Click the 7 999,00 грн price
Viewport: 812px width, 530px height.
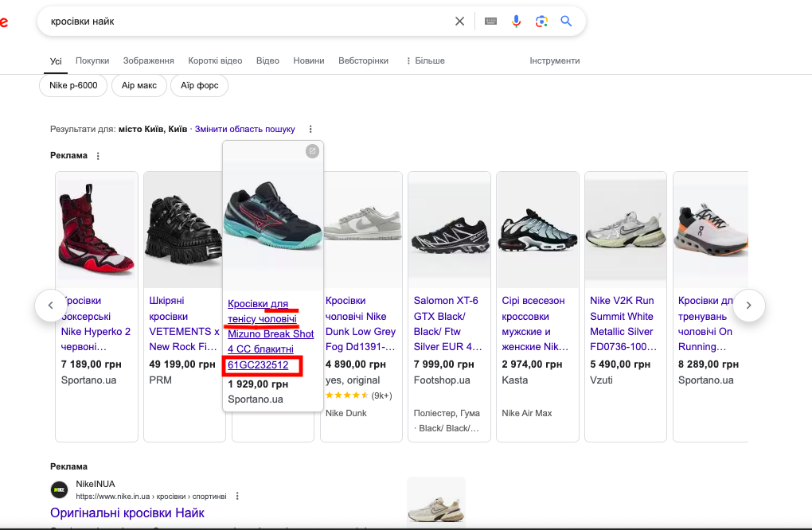tap(443, 364)
